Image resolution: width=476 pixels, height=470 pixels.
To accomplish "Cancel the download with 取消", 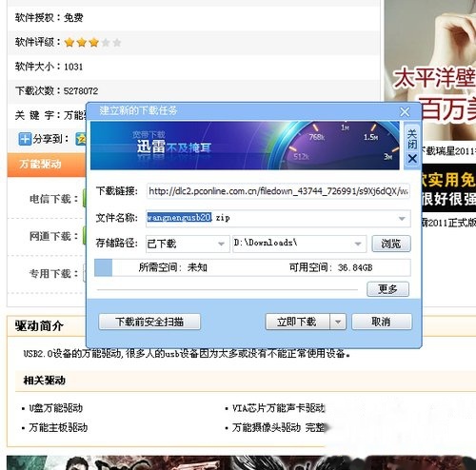I will click(x=382, y=322).
